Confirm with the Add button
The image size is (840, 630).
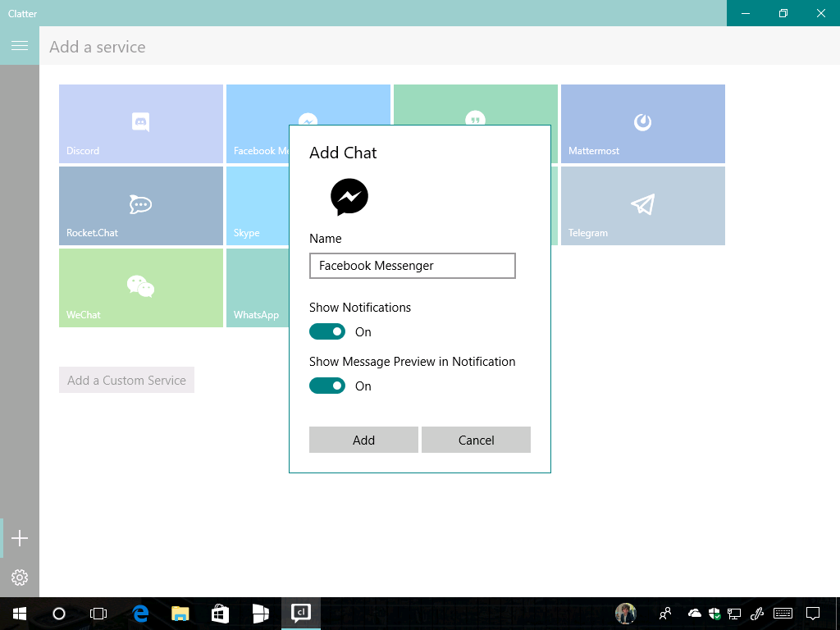(x=363, y=440)
